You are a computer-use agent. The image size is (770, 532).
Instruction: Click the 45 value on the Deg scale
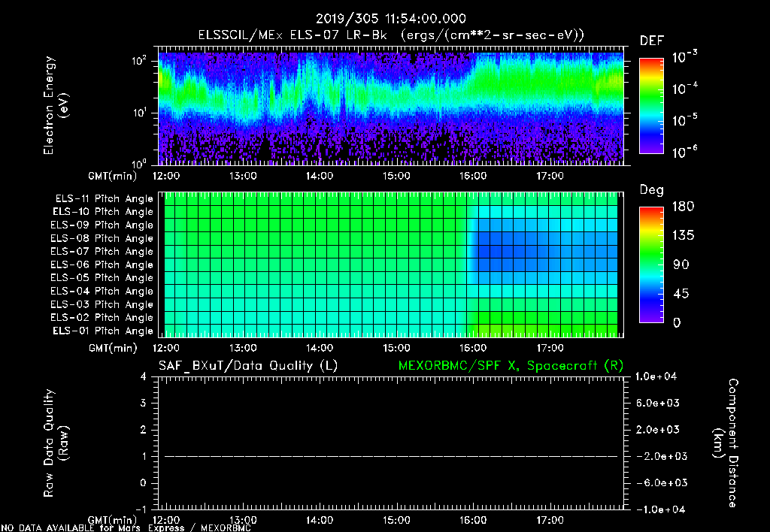[683, 294]
